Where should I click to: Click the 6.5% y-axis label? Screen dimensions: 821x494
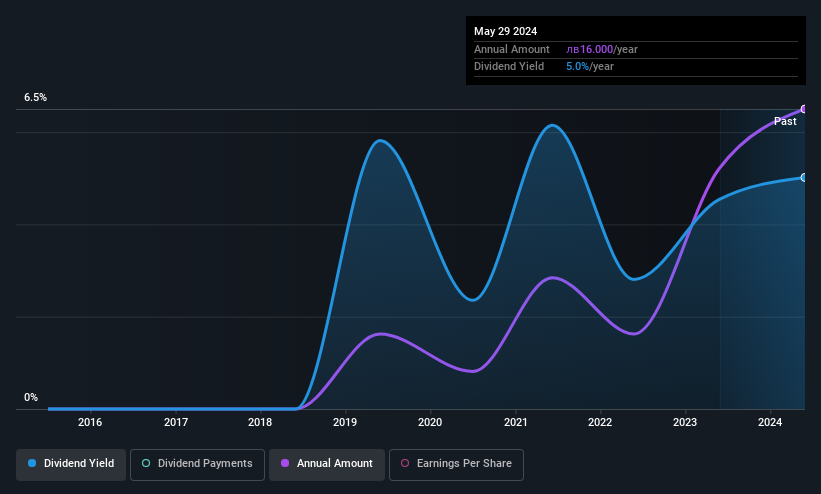click(x=35, y=97)
